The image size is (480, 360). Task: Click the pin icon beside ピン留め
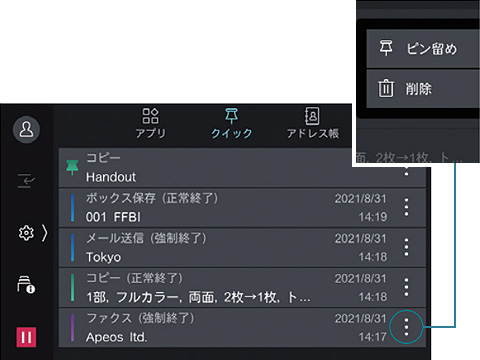[386, 48]
